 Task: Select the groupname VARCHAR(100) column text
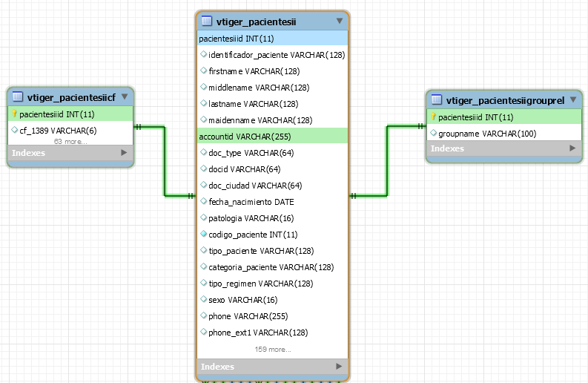487,134
